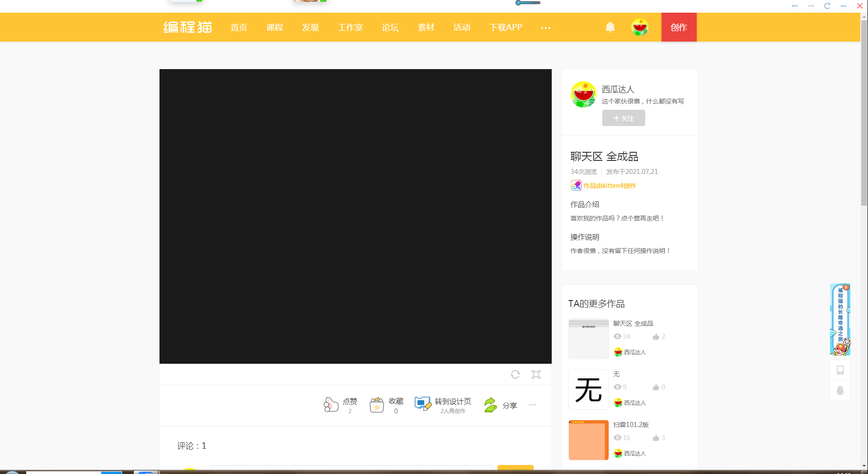
Task: Click the 编程猫 logo
Action: pos(188,27)
